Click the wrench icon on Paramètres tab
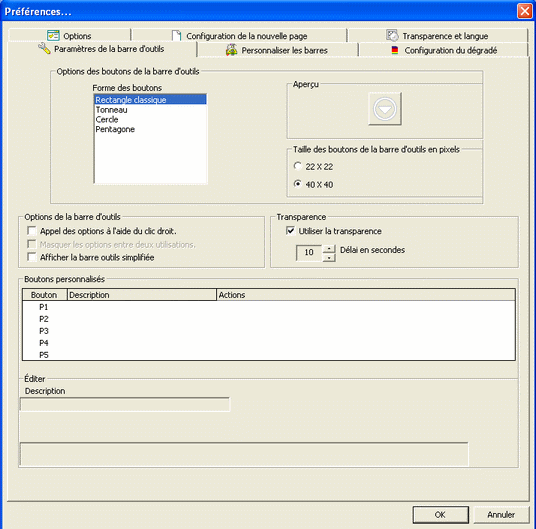536x529 pixels. [x=44, y=49]
